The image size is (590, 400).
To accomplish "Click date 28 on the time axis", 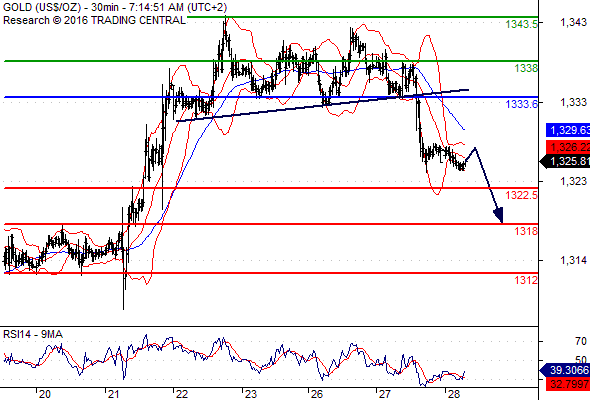I will point(454,394).
